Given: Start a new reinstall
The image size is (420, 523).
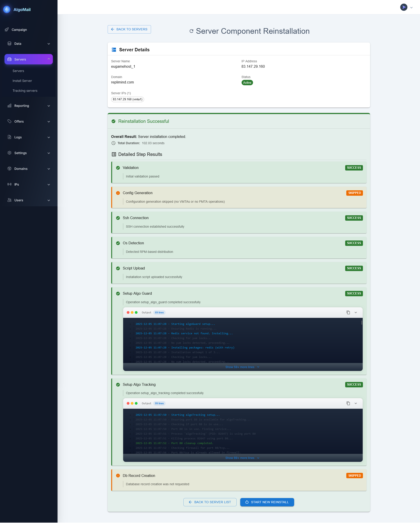Looking at the screenshot, I should [267, 502].
